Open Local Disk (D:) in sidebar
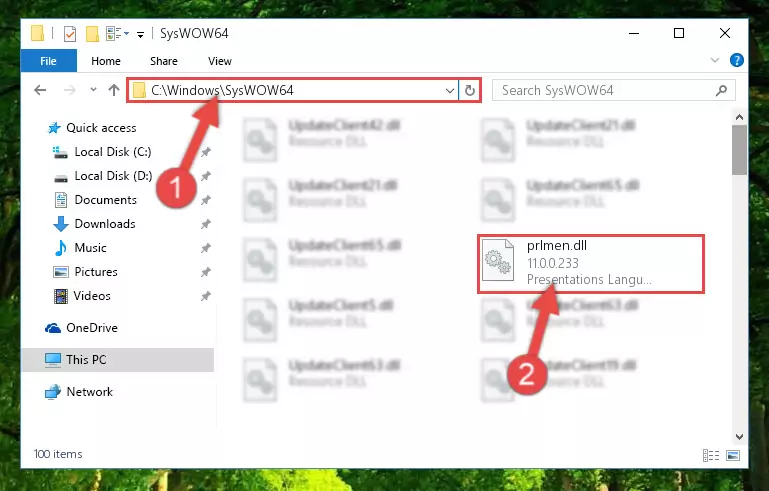Viewport: 769px width, 491px height. click(113, 176)
